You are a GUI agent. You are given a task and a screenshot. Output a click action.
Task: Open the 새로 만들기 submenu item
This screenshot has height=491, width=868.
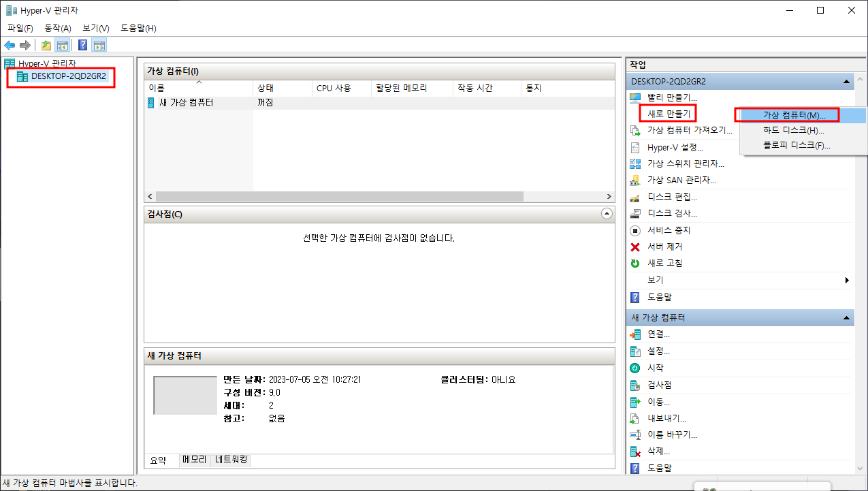[669, 114]
